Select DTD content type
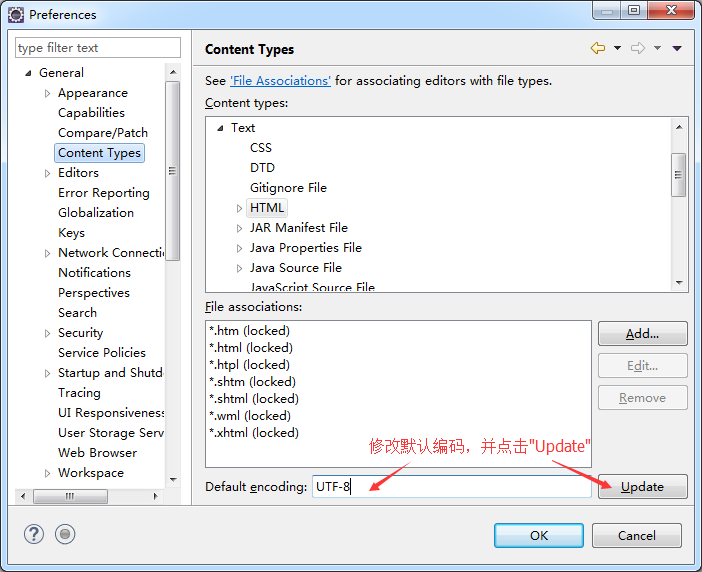 [262, 168]
